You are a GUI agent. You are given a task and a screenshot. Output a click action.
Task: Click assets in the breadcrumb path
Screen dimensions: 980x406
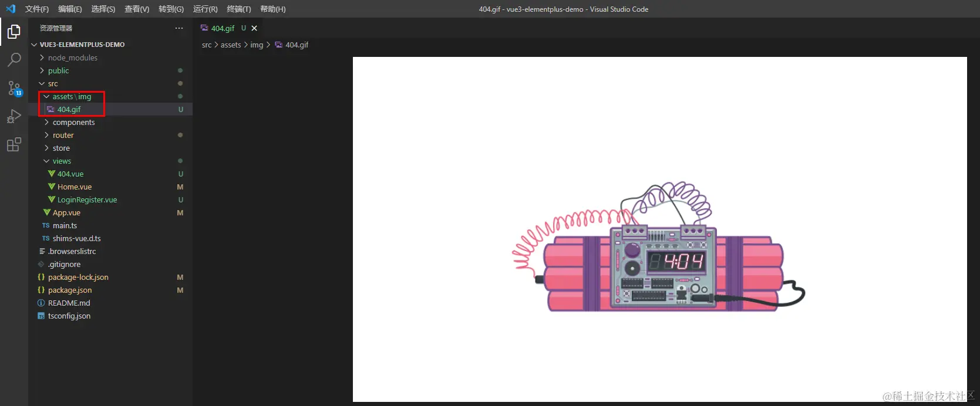231,45
